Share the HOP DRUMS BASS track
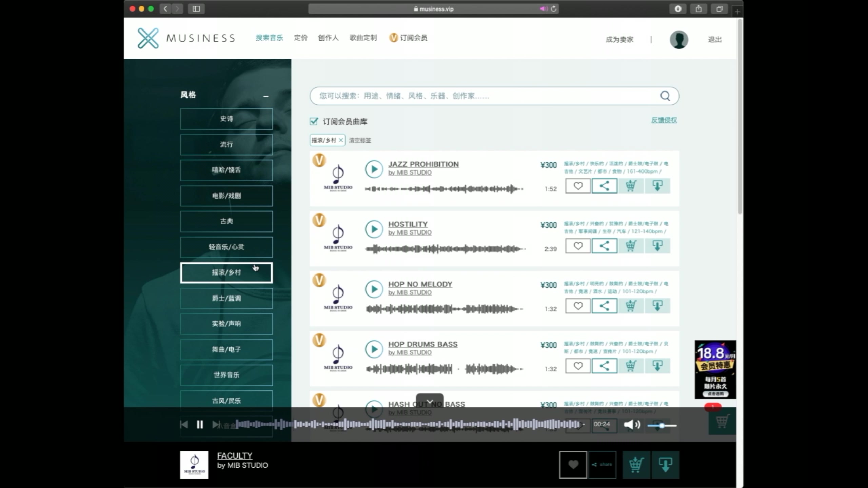Screen dimensions: 868x488 coord(604,366)
